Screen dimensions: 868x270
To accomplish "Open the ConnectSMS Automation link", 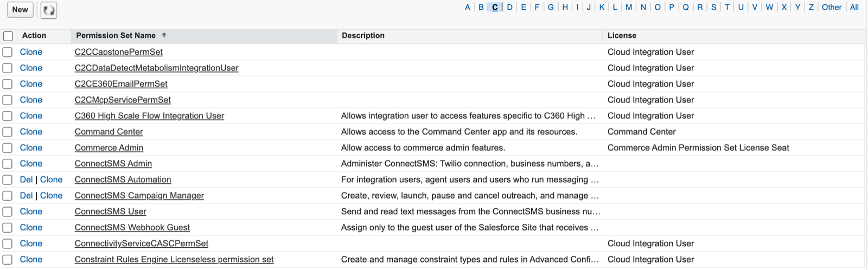I will click(x=123, y=179).
